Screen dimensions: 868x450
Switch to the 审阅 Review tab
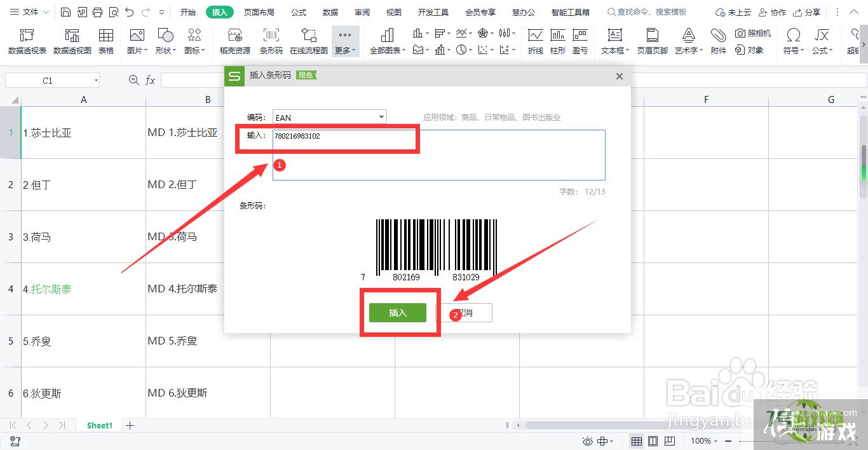[x=362, y=12]
